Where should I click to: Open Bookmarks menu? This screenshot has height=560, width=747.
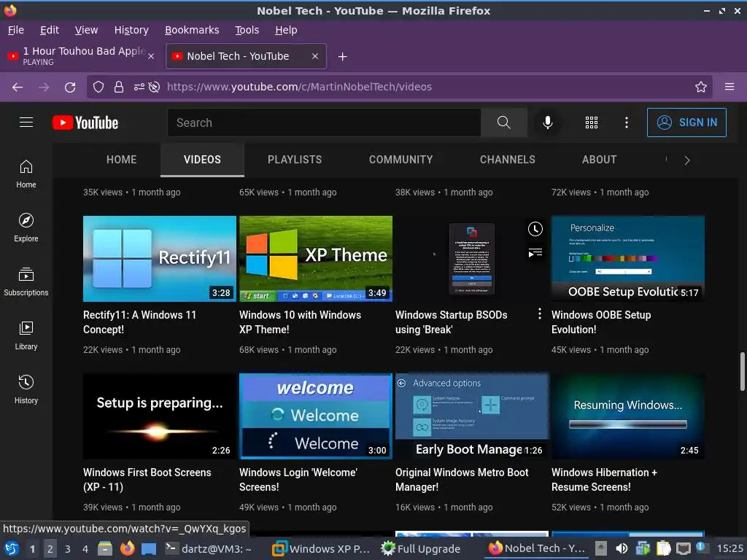coord(192,30)
